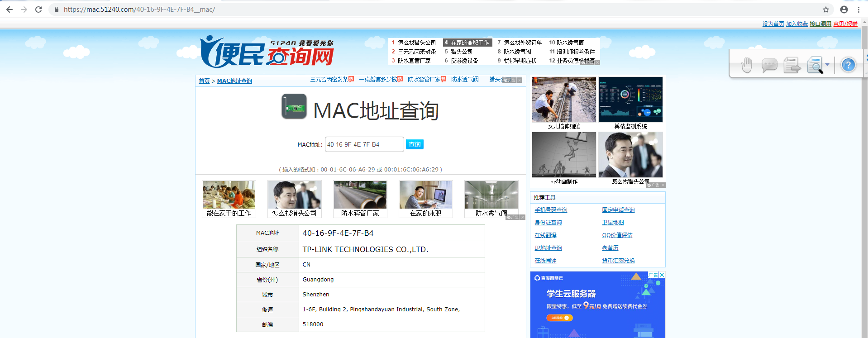Close the Baidu cloud ad with the X

[x=662, y=275]
